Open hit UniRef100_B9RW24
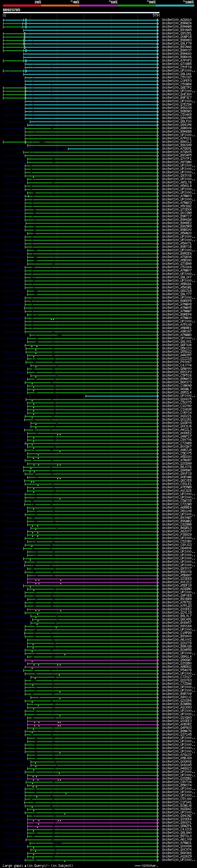 [x=177, y=23]
